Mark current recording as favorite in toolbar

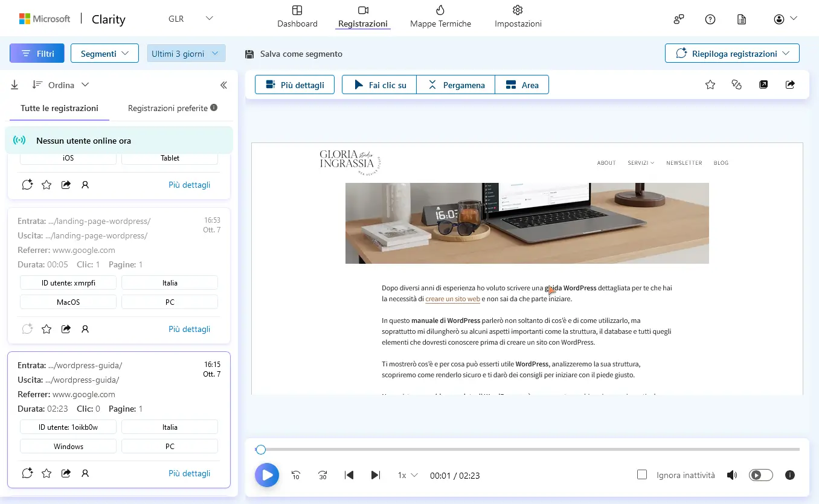pos(710,85)
